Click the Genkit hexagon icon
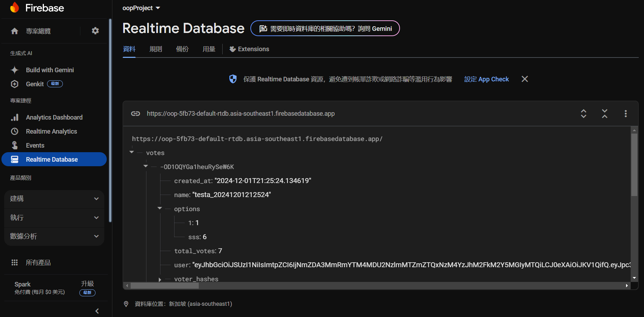 [x=14, y=84]
